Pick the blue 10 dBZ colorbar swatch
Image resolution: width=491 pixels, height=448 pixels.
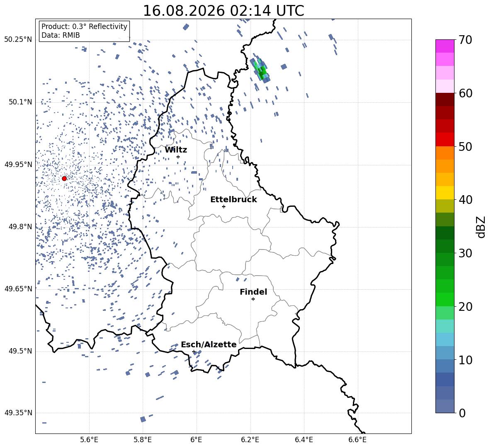[x=445, y=353]
